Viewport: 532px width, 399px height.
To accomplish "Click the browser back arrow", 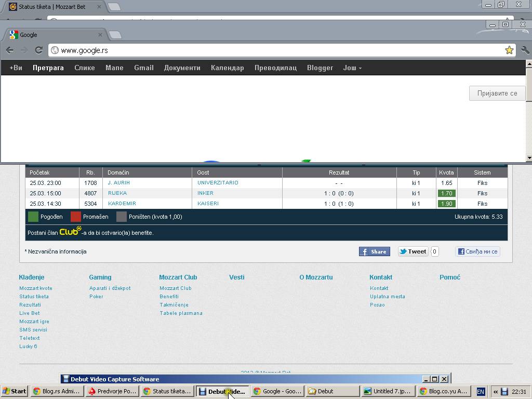I will coord(10,50).
